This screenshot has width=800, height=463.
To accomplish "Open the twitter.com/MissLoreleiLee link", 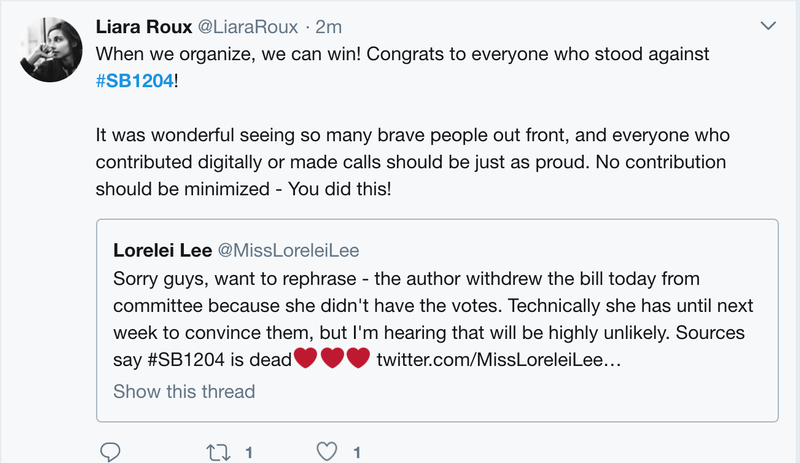I will click(499, 358).
